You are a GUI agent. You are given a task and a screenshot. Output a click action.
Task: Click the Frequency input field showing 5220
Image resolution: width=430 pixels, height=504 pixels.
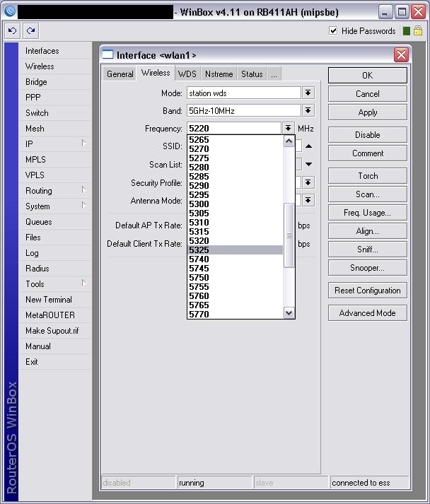coord(234,129)
